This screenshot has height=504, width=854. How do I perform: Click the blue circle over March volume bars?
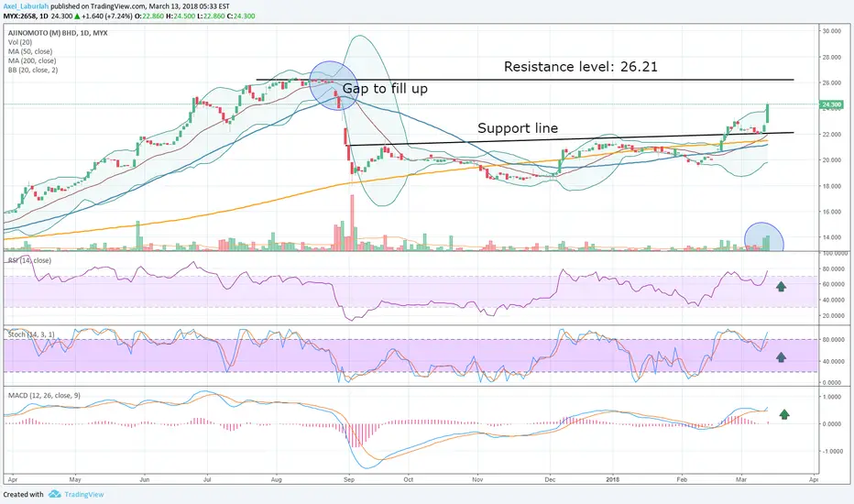[763, 236]
